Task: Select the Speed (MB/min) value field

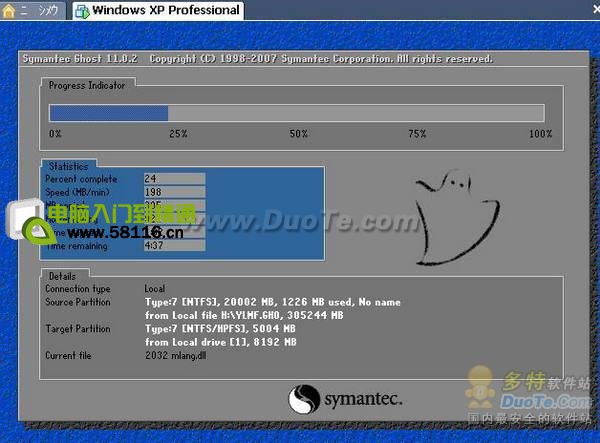Action: [x=174, y=192]
